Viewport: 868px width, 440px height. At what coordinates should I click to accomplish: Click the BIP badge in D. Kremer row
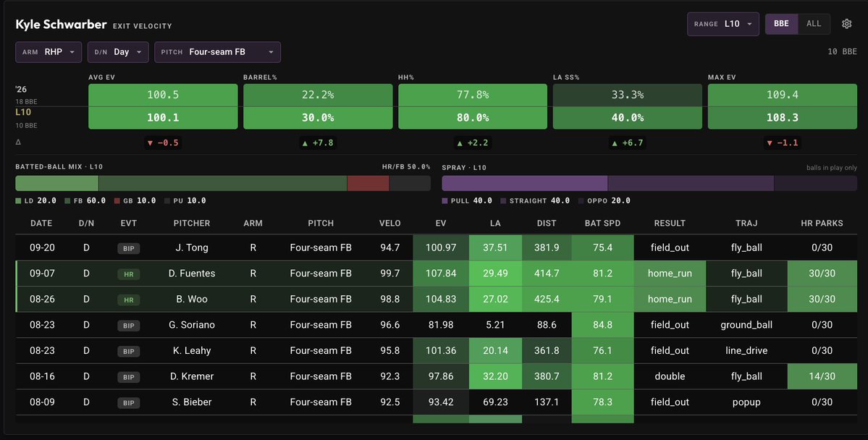(x=128, y=377)
